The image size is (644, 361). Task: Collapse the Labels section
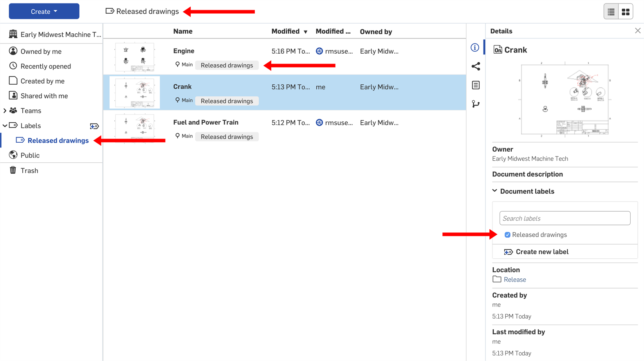tap(5, 126)
